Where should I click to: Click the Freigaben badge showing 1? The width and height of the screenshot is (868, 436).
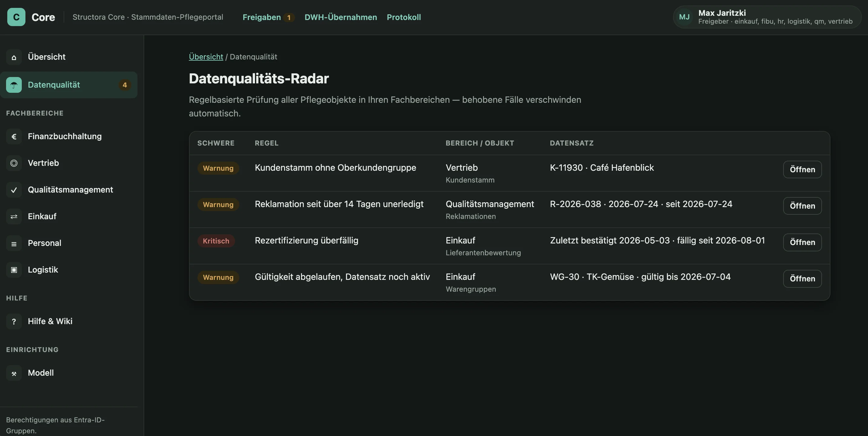pyautogui.click(x=289, y=18)
